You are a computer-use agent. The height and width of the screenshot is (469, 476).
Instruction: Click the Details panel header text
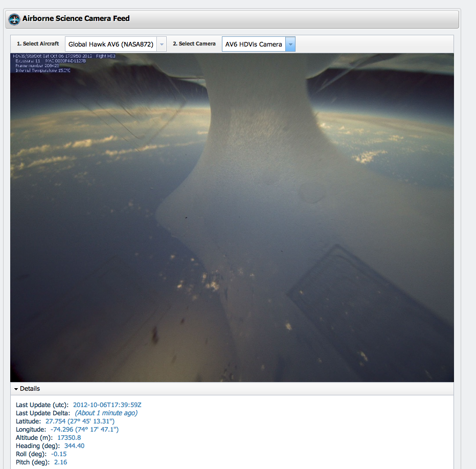pyautogui.click(x=30, y=389)
